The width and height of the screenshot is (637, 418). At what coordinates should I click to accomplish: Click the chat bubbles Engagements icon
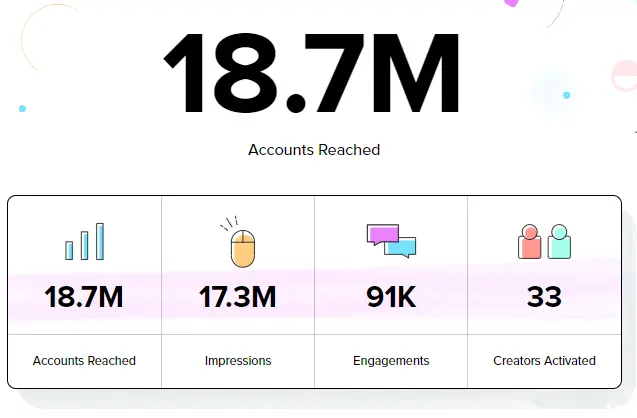(x=391, y=241)
